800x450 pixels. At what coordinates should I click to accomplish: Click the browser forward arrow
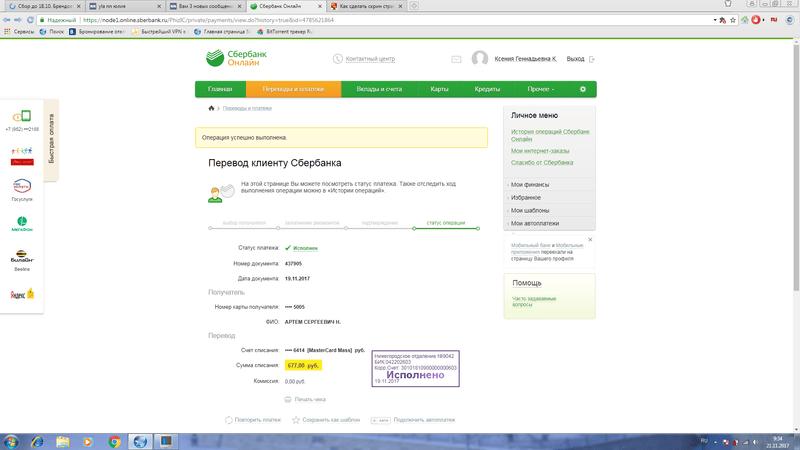coord(18,20)
